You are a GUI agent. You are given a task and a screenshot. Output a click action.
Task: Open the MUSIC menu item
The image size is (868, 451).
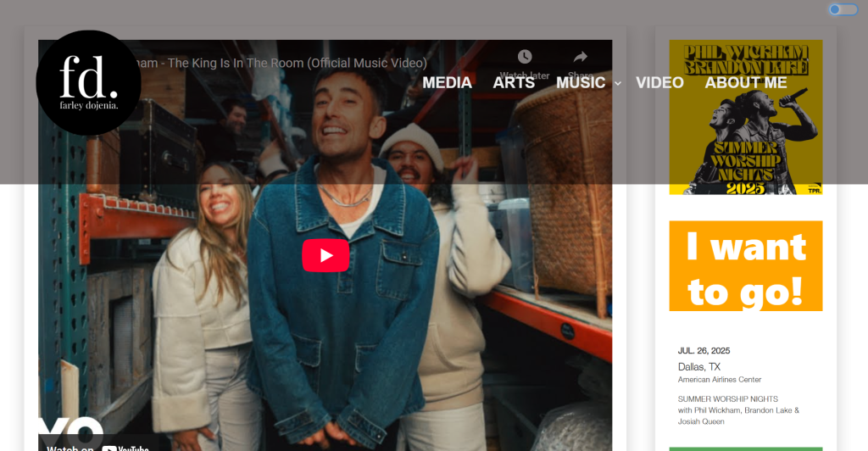coord(581,82)
